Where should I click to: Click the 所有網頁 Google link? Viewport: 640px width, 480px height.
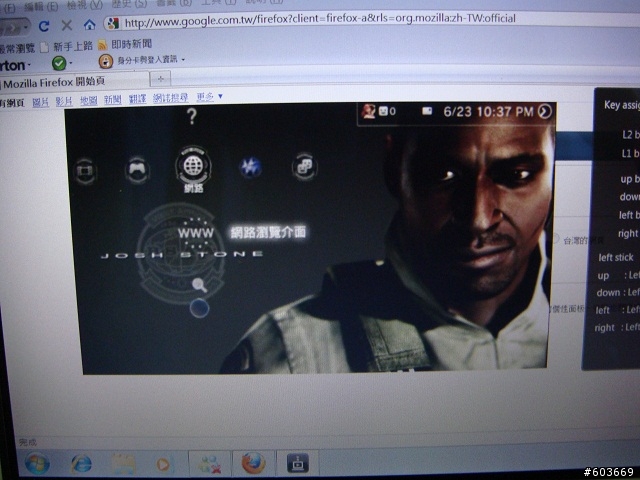(x=13, y=102)
